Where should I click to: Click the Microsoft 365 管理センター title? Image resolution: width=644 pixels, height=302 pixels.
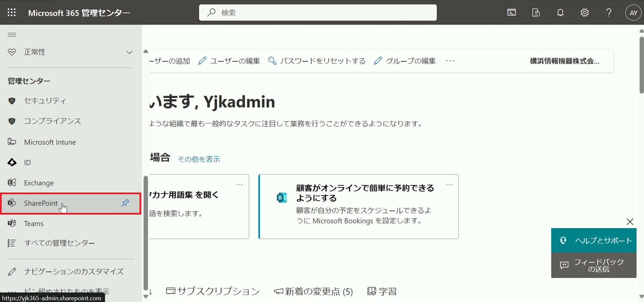(x=79, y=13)
